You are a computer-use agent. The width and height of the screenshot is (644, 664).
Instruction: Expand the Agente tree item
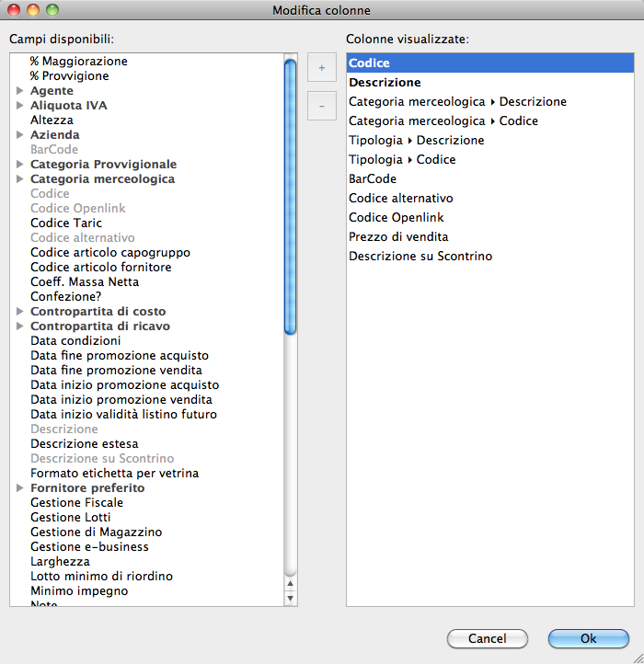20,91
